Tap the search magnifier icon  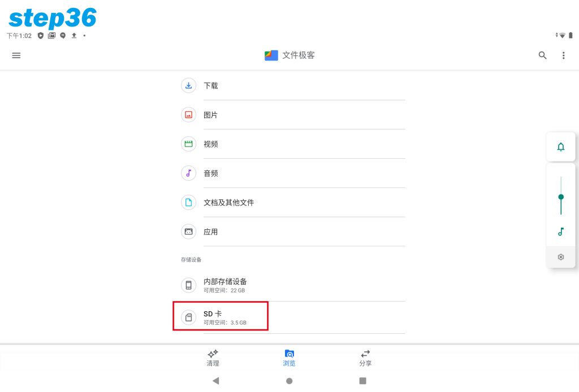pos(542,55)
